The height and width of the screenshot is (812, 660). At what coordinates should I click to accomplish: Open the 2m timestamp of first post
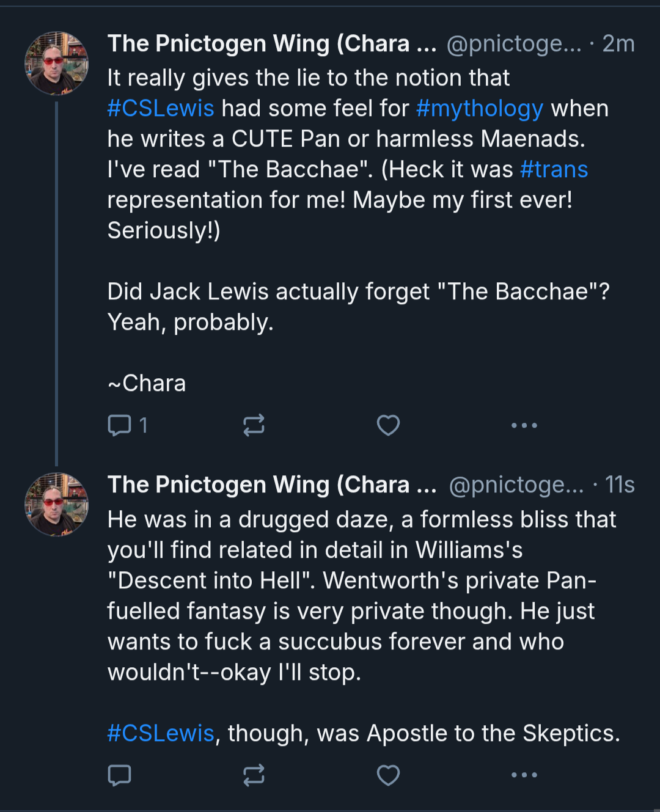pyautogui.click(x=618, y=44)
